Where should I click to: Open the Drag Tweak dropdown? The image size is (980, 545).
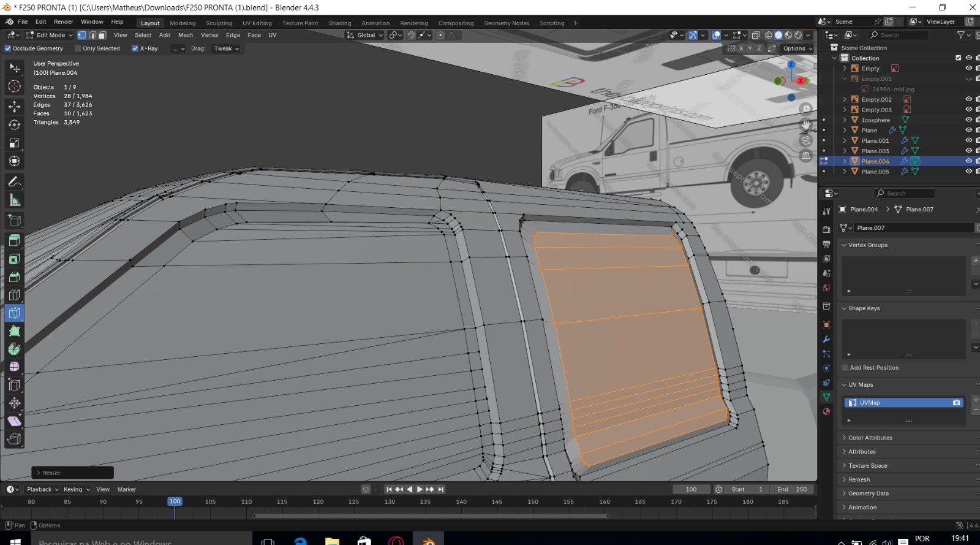pos(226,48)
